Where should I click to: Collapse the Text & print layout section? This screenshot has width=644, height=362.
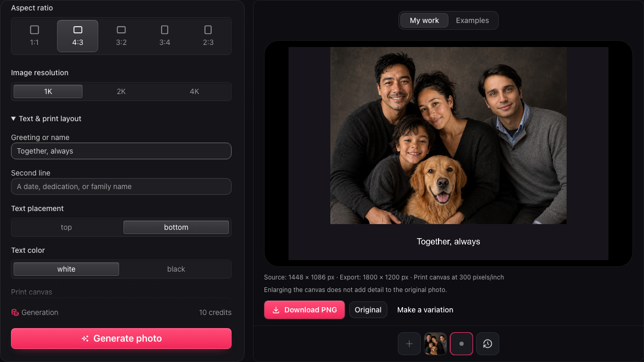47,119
